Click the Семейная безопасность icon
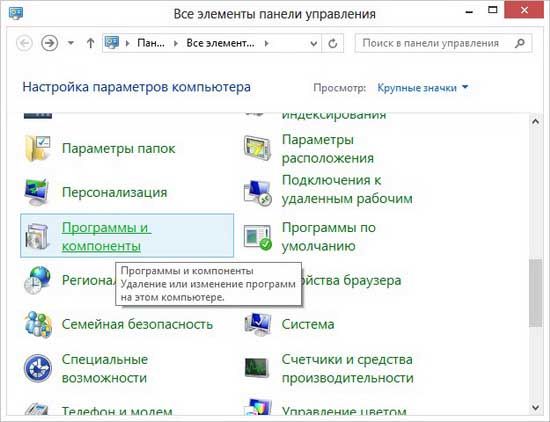The width and height of the screenshot is (550, 422). pos(39,324)
